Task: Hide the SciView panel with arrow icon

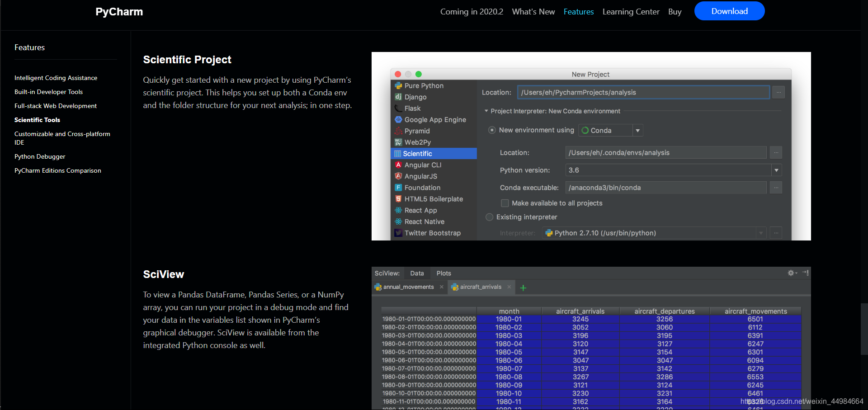Action: (806, 273)
